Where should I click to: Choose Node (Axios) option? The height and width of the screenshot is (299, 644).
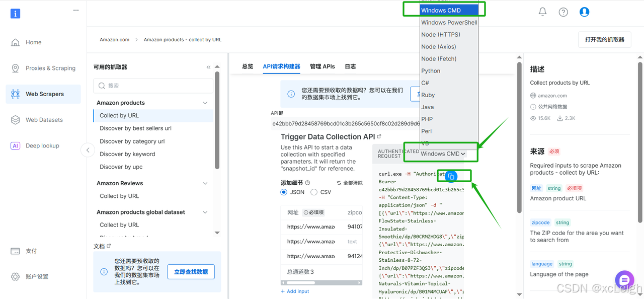[449, 46]
